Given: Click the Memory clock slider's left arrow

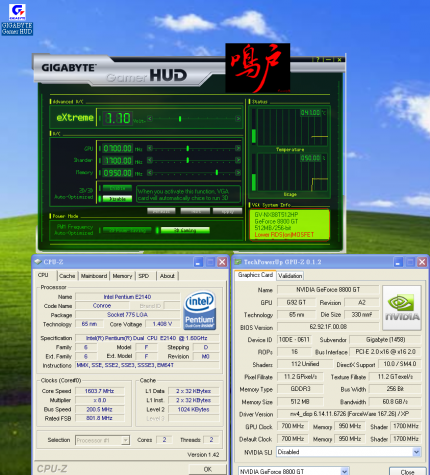Looking at the screenshot, I should pos(150,173).
